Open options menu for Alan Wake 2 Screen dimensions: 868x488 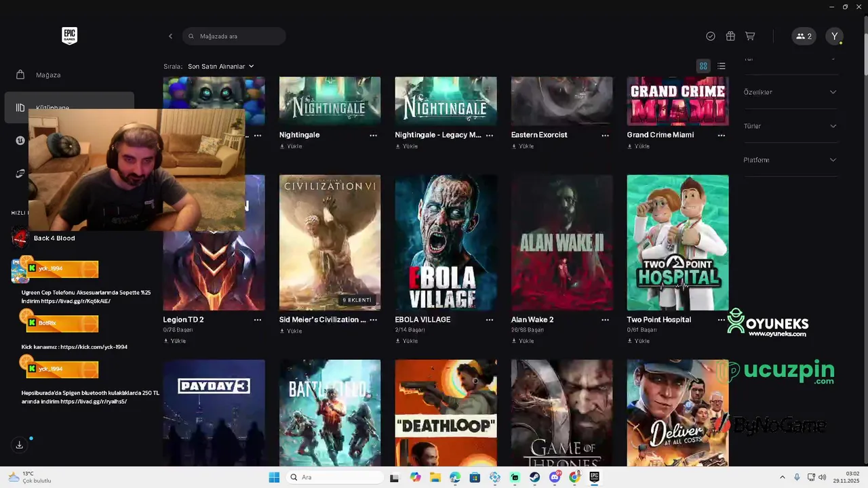coord(605,320)
